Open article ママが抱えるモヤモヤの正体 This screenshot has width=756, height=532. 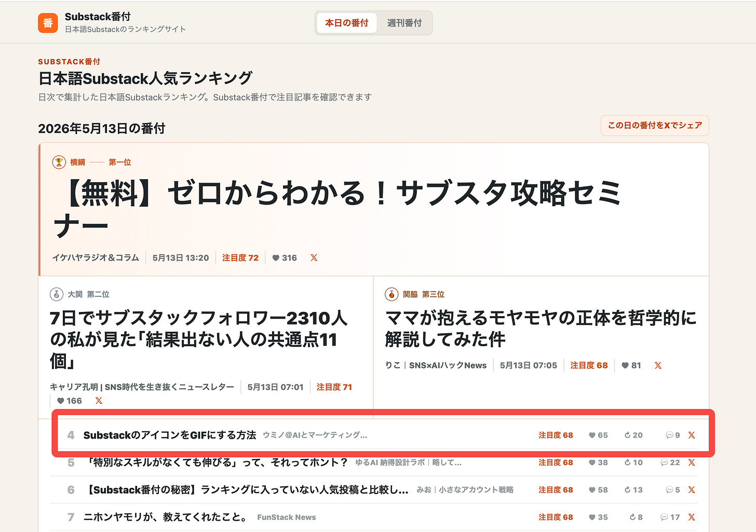click(x=541, y=329)
